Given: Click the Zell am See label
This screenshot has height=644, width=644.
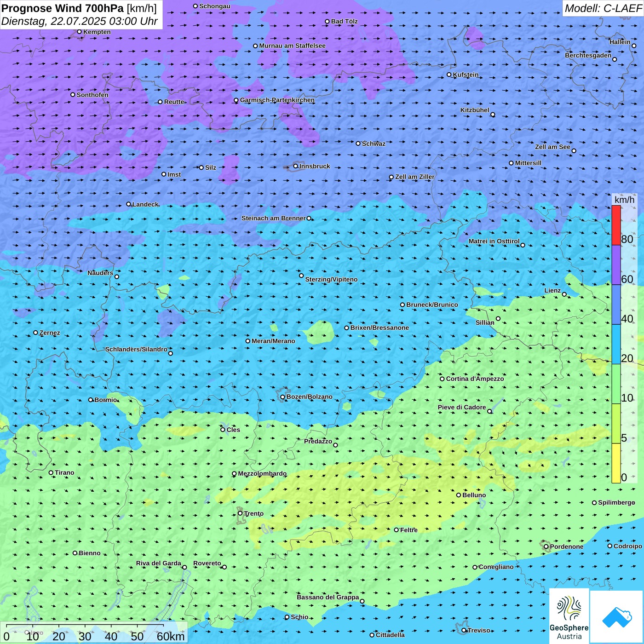Looking at the screenshot, I should [x=552, y=147].
